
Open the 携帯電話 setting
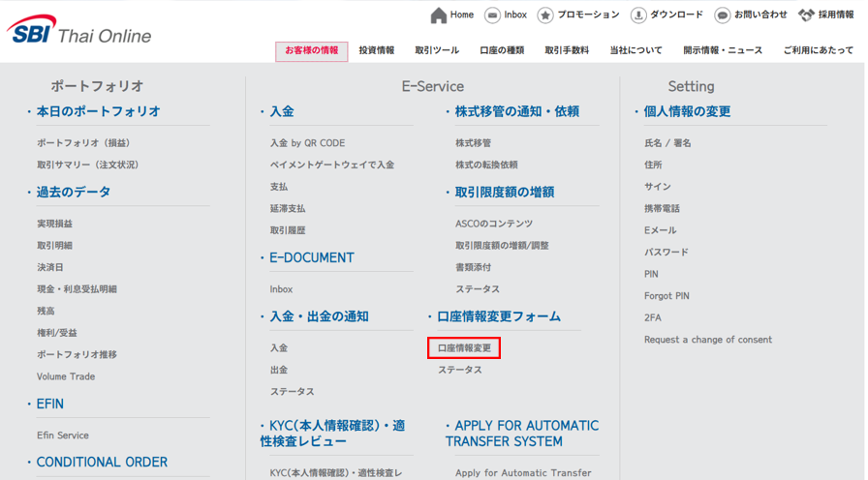[662, 208]
